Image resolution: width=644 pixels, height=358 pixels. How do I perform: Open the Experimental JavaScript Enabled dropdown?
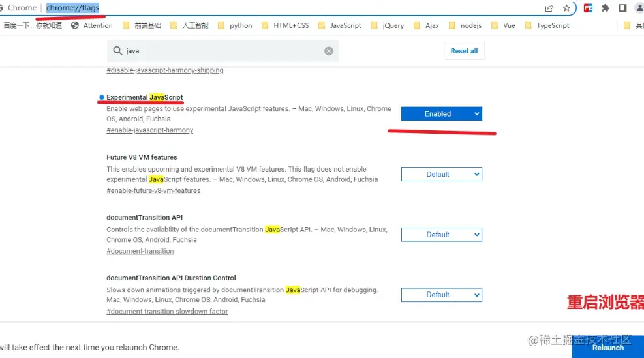[x=441, y=114]
